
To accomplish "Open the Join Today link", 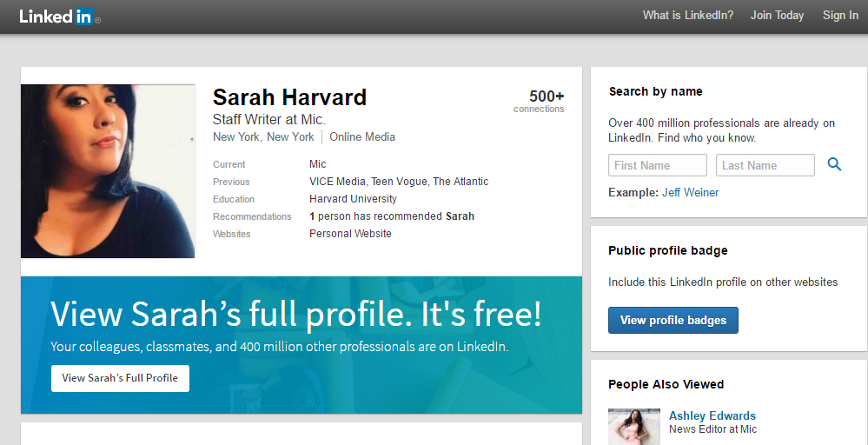I will [x=777, y=16].
